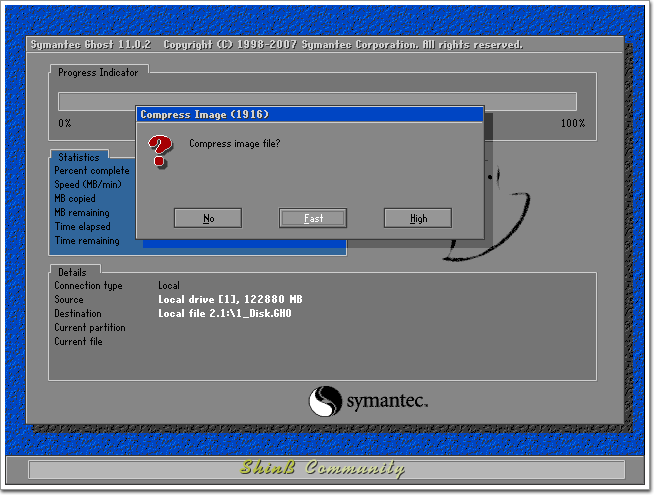This screenshot has width=654, height=495.
Task: Click the red question mark icon
Action: 160,151
